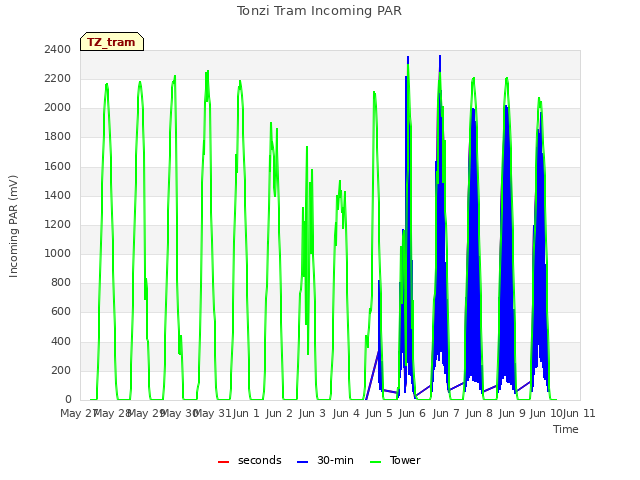
Task: Click the TZ_tram label box
Action: 112,42
